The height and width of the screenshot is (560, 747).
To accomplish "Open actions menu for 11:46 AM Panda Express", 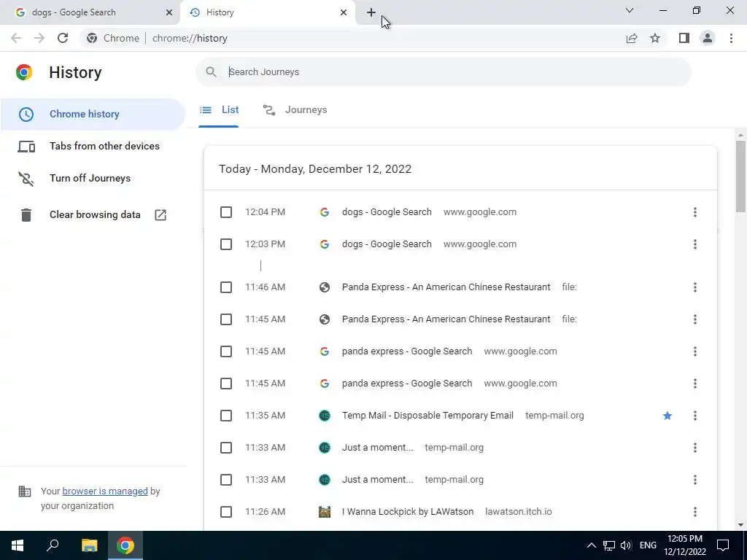I will [x=695, y=287].
